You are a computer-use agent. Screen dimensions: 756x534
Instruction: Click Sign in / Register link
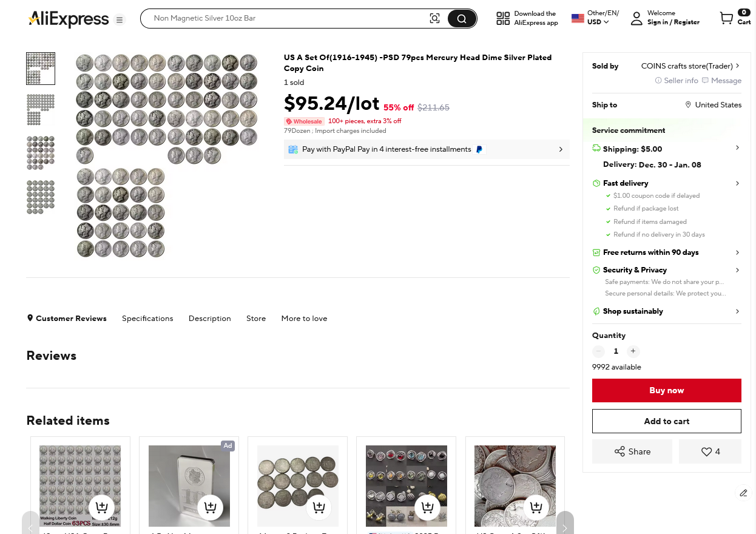[673, 22]
